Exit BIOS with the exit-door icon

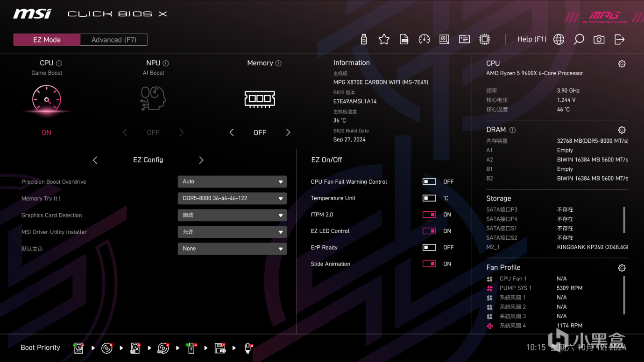[619, 40]
